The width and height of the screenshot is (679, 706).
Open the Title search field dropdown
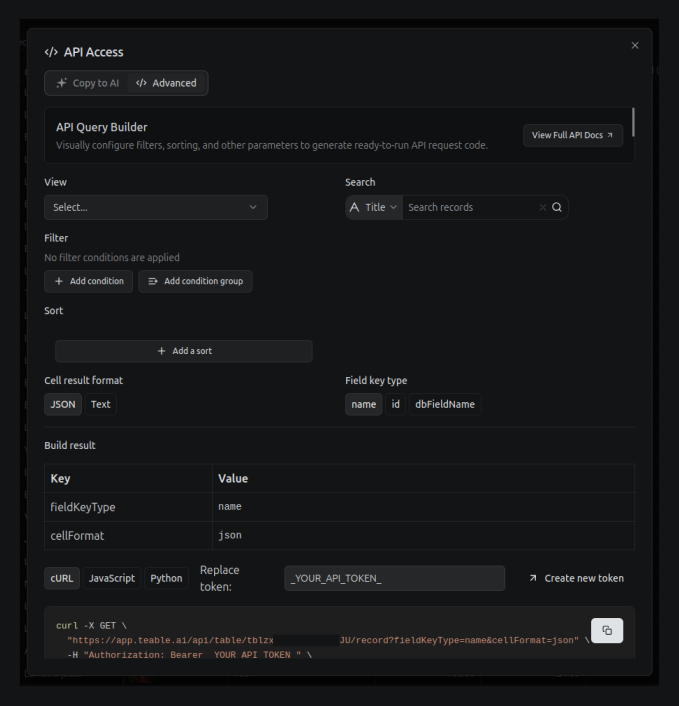374,208
